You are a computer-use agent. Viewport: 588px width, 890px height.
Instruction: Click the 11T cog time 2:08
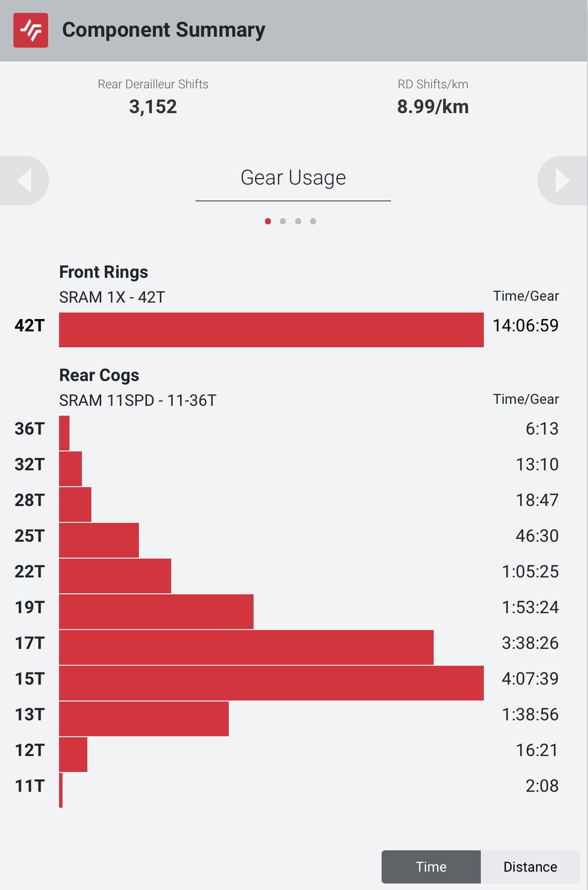point(542,786)
